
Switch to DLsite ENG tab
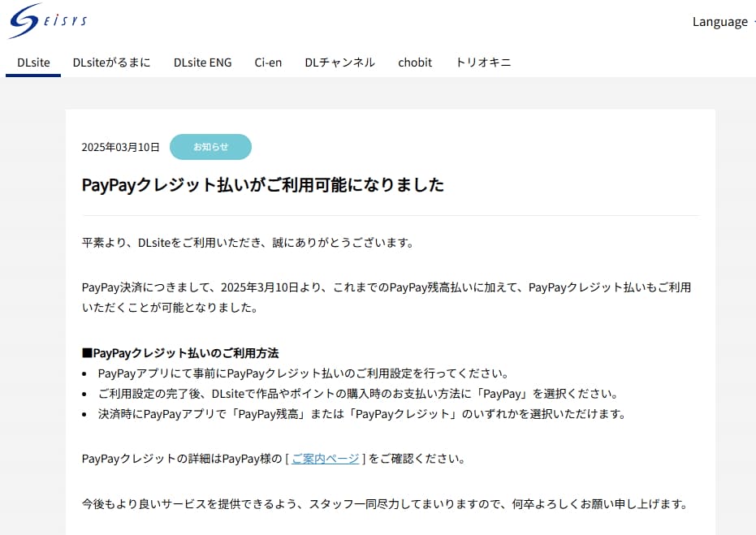pyautogui.click(x=202, y=63)
